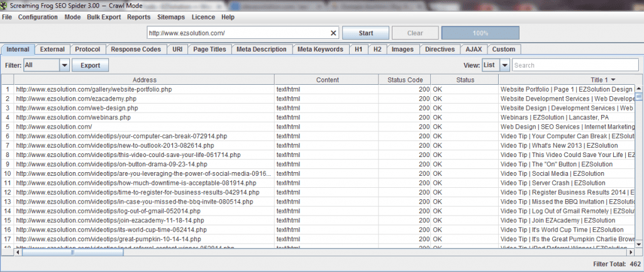The image size is (644, 272).
Task: Sort by the Address column header
Action: (x=145, y=80)
